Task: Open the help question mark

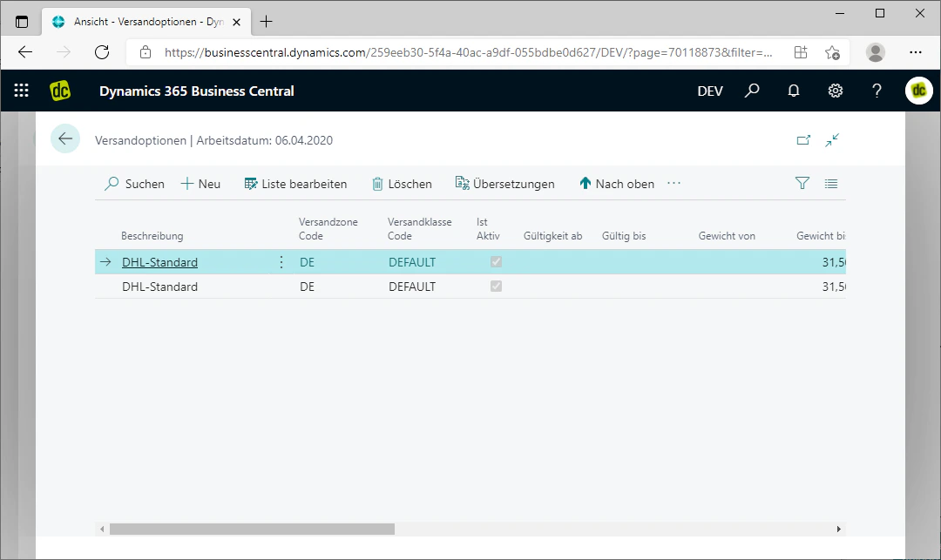Action: coord(877,91)
